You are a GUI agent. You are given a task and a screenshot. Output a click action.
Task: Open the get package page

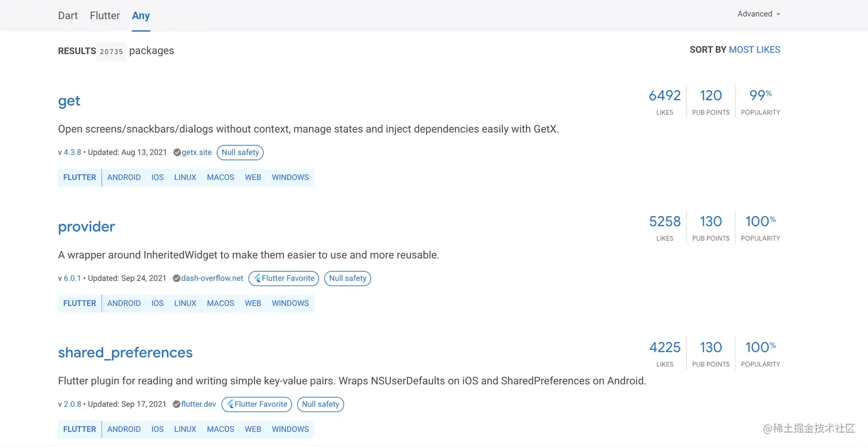pos(69,101)
